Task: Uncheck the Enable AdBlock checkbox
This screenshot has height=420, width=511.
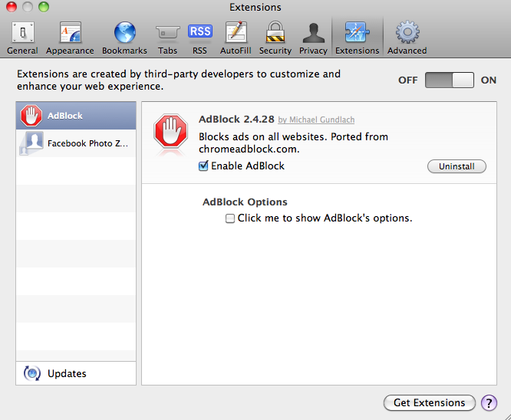Action: tap(203, 166)
